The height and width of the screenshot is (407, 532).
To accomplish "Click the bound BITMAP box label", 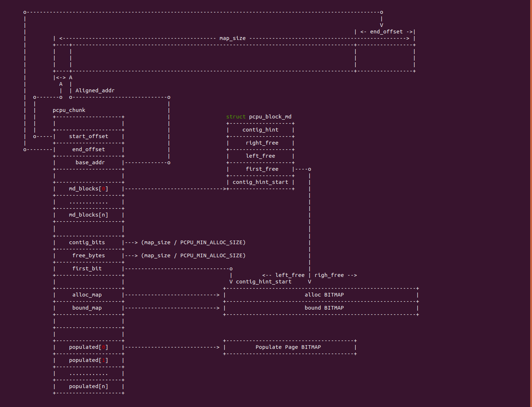I will click(324, 308).
